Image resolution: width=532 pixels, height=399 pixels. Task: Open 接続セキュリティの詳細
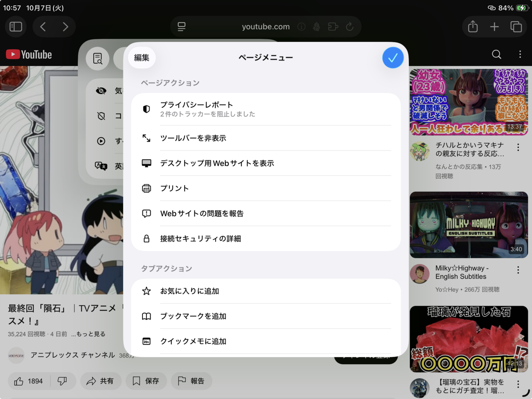[x=266, y=238]
